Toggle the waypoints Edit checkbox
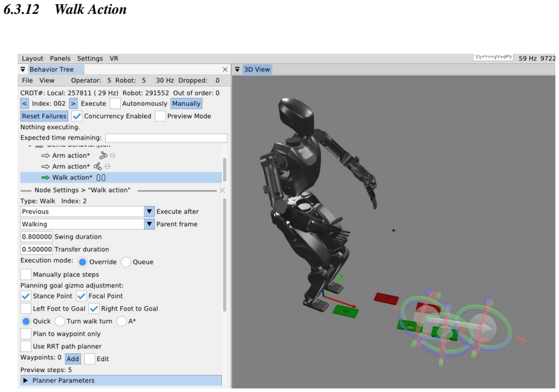559x392 pixels. coord(89,359)
